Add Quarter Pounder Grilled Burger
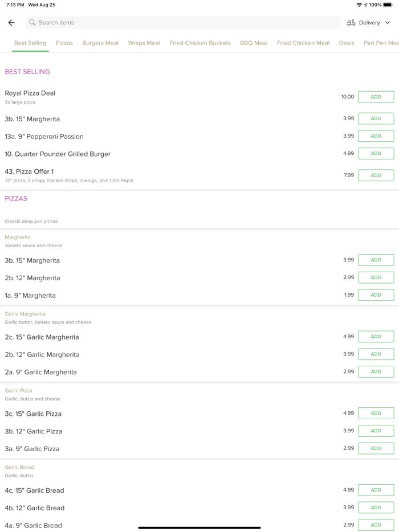399x532 pixels. coord(376,153)
